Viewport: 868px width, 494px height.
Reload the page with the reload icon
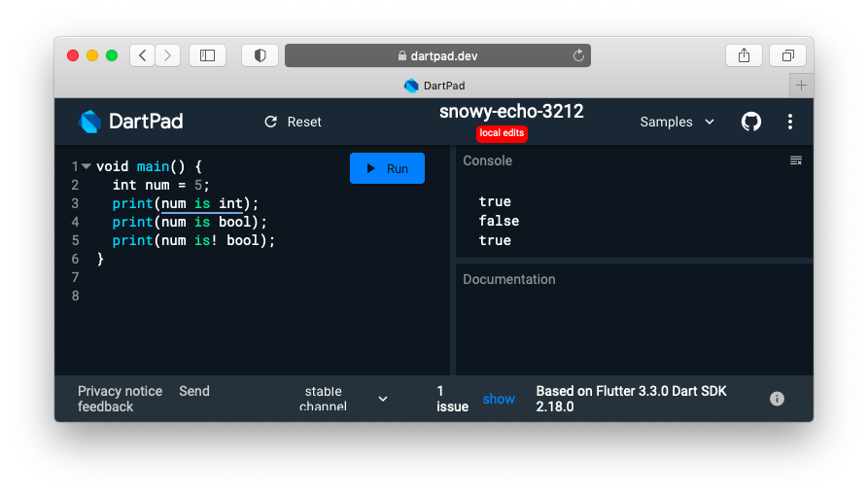[x=578, y=55]
